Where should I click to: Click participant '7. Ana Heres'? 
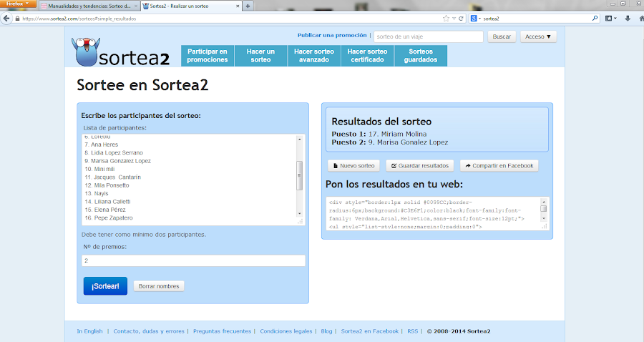click(101, 145)
